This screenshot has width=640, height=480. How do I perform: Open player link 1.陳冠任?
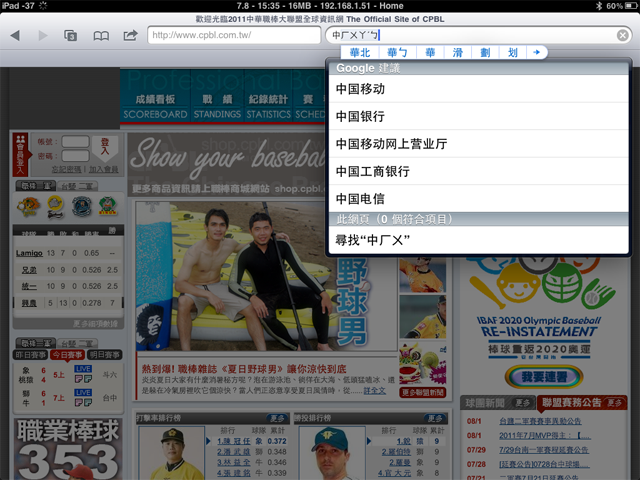pyautogui.click(x=233, y=441)
